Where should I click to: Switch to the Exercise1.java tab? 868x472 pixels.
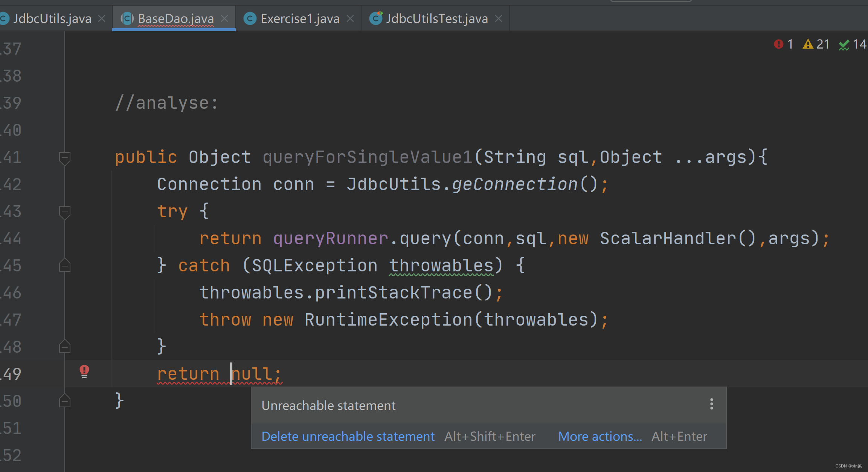[x=300, y=18]
